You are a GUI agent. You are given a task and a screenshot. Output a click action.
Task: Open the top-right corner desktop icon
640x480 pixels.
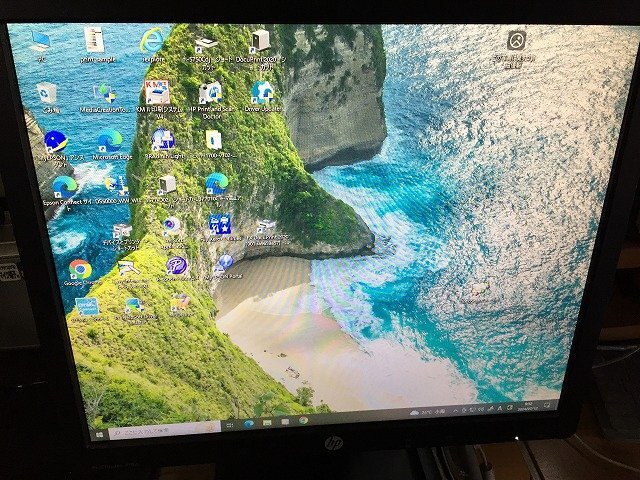click(x=516, y=47)
